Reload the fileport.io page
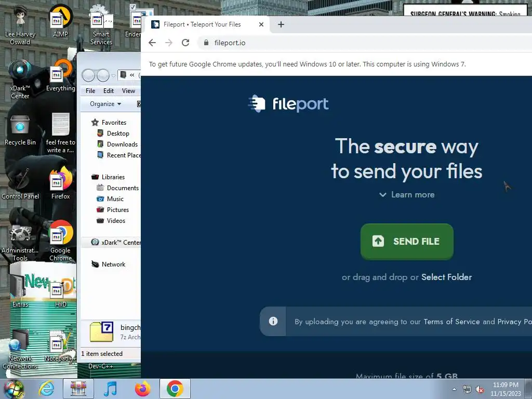This screenshot has height=399, width=532. click(185, 43)
